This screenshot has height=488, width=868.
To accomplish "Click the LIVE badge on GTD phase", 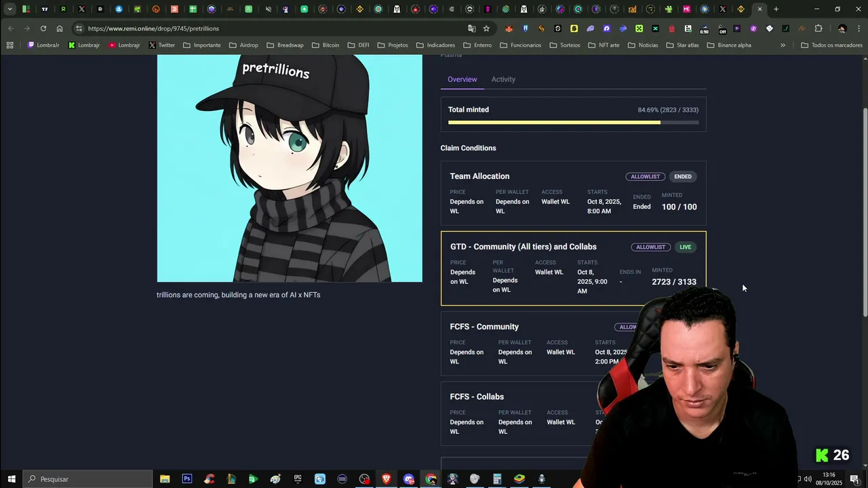I will point(686,247).
